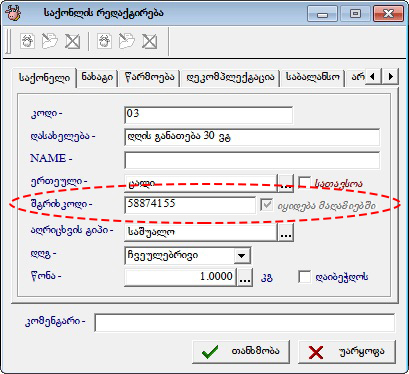Click the კოდი input field containing 03
The height and width of the screenshot is (374, 409).
[x=209, y=115]
